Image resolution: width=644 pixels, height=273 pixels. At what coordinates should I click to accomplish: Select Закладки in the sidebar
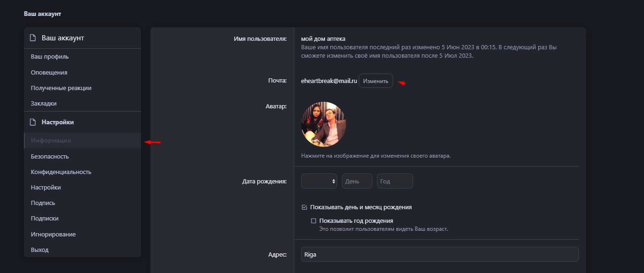44,104
